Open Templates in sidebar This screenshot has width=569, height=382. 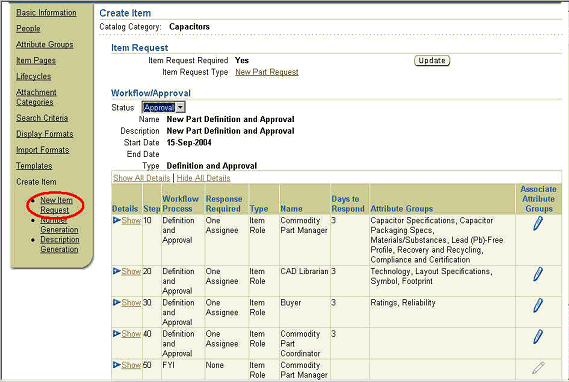click(x=34, y=166)
